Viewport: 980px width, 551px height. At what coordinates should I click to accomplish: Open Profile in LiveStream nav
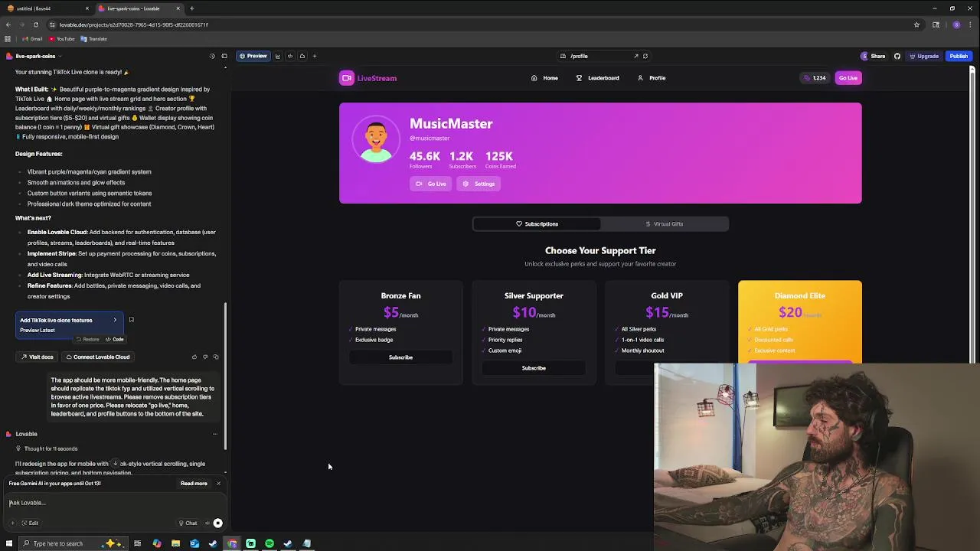click(652, 78)
